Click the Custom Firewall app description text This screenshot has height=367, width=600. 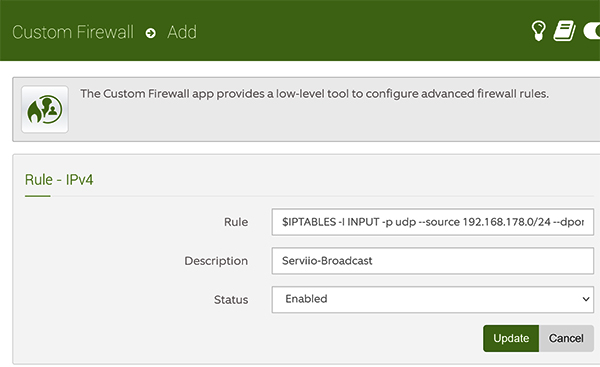click(x=315, y=94)
